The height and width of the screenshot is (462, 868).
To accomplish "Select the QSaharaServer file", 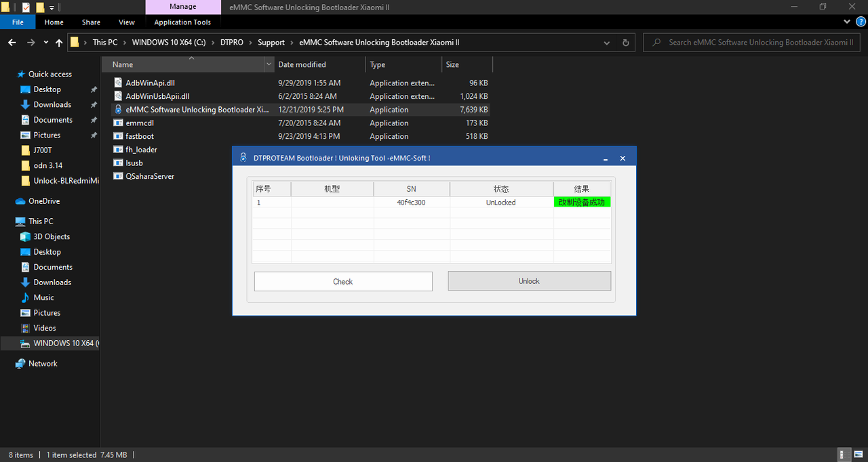I will point(150,176).
